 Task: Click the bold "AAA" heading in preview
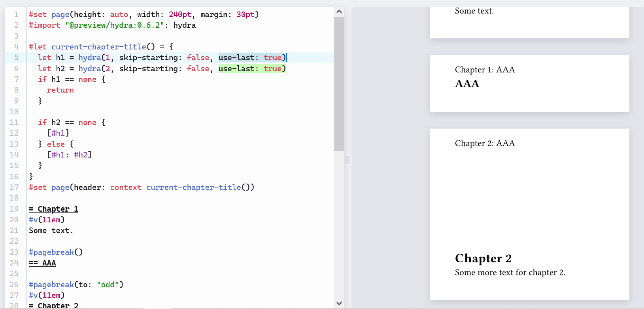(x=467, y=84)
